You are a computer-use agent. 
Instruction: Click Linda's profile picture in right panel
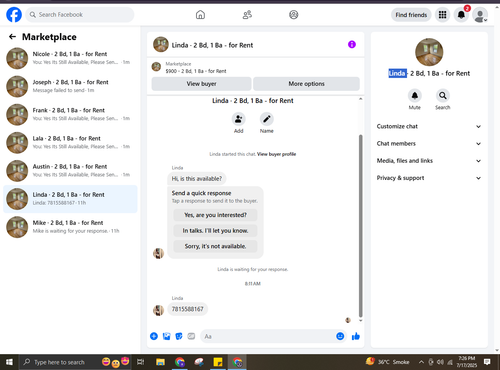[x=429, y=52]
